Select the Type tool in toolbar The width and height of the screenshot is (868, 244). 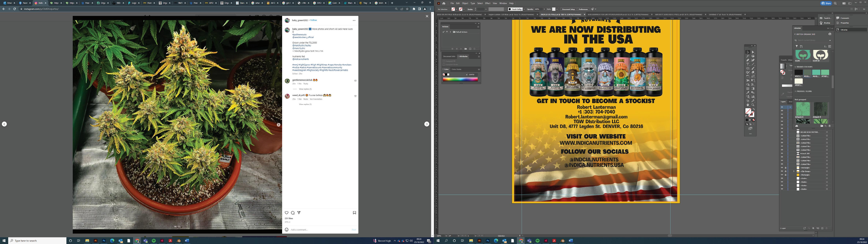[x=748, y=64]
